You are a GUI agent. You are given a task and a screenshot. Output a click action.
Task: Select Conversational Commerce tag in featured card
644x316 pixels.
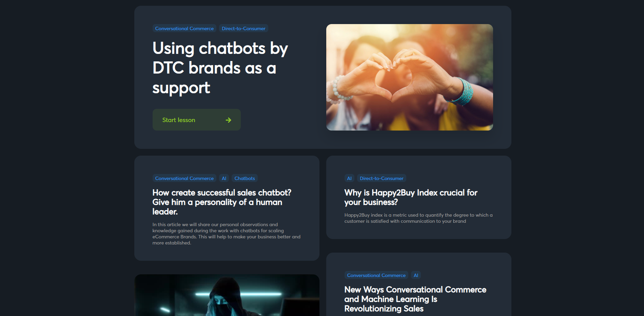[x=184, y=28]
